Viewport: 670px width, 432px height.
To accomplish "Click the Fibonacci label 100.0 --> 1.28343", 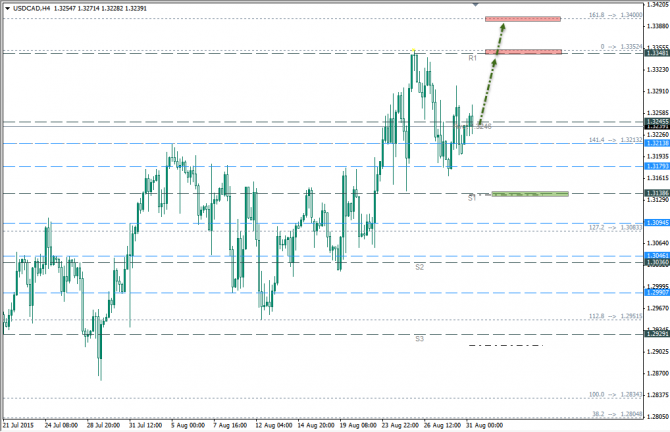I will point(615,394).
